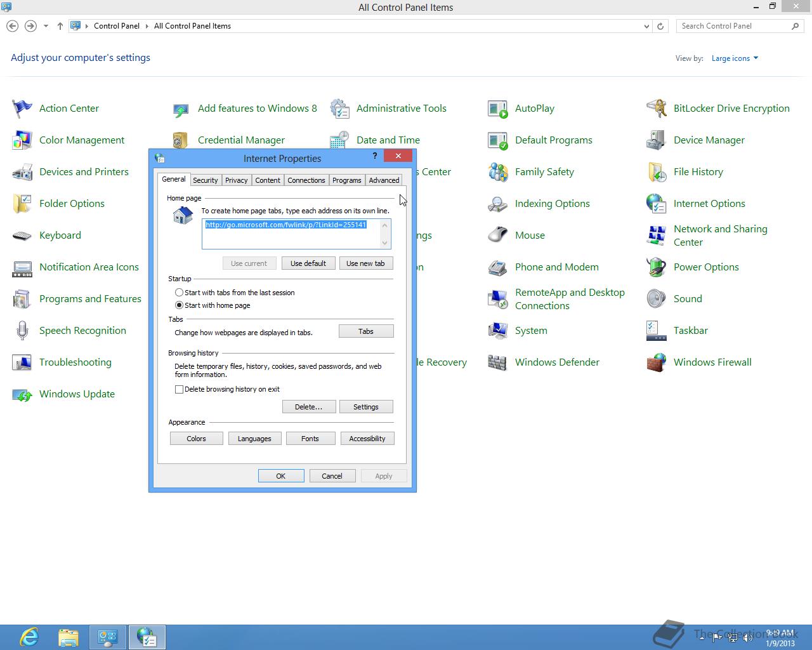Open the Taskbar settings item

pos(691,331)
